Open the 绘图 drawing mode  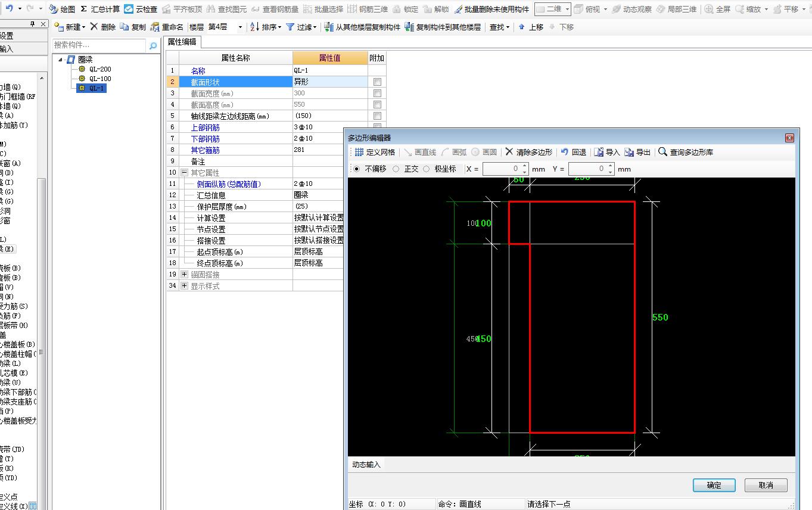point(62,9)
